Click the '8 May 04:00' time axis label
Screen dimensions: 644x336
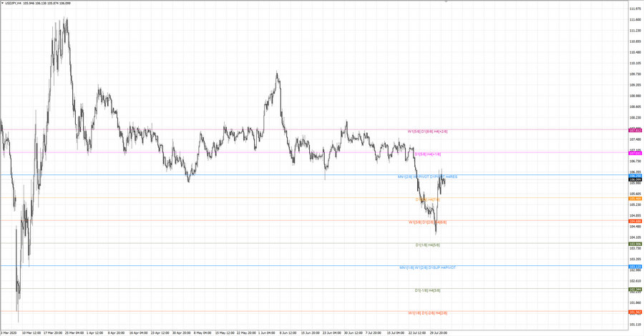tap(203, 332)
